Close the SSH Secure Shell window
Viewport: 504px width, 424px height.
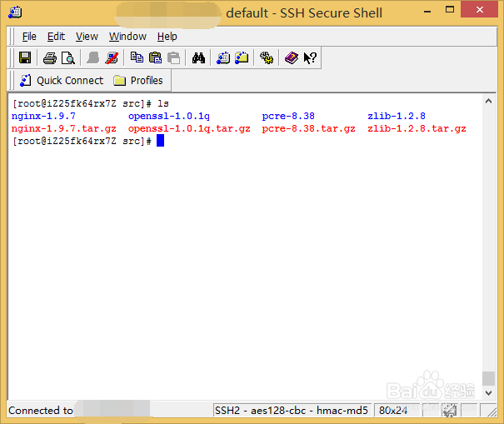[479, 10]
